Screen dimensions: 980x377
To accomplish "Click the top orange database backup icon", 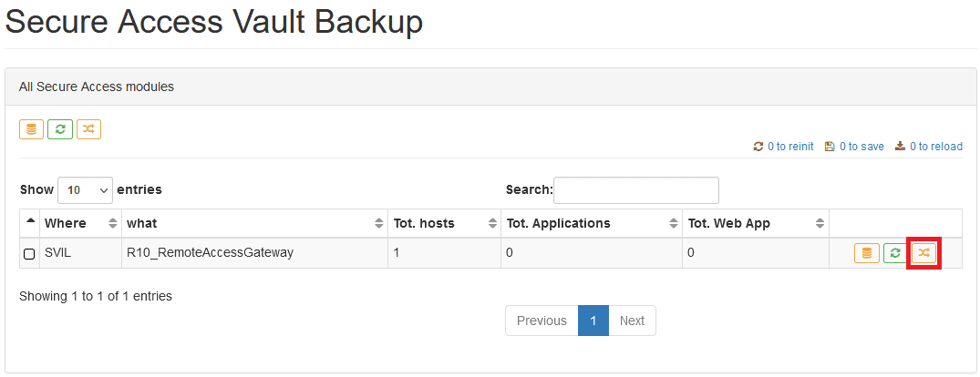I will (x=31, y=129).
